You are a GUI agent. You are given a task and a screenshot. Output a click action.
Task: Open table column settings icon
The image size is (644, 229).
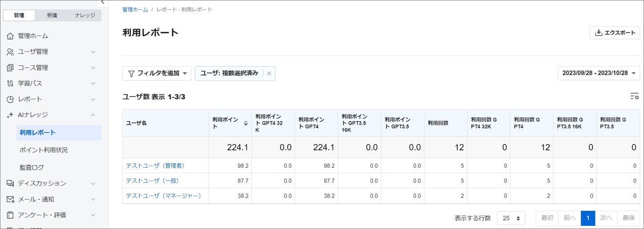(x=634, y=96)
